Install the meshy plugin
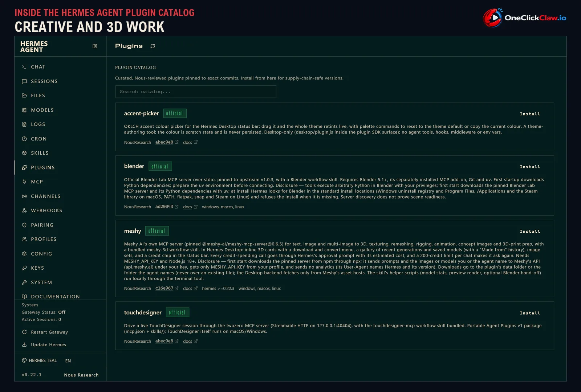The height and width of the screenshot is (392, 581). click(x=530, y=232)
